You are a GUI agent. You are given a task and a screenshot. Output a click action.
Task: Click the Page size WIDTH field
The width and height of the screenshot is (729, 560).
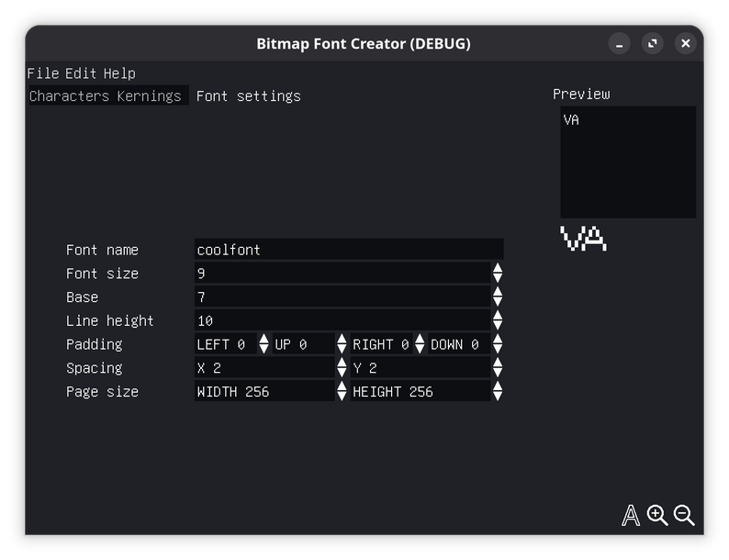(264, 392)
